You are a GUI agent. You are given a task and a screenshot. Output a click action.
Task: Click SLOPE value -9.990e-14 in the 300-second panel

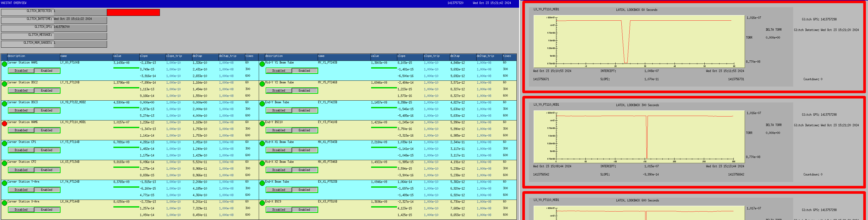(x=651, y=175)
